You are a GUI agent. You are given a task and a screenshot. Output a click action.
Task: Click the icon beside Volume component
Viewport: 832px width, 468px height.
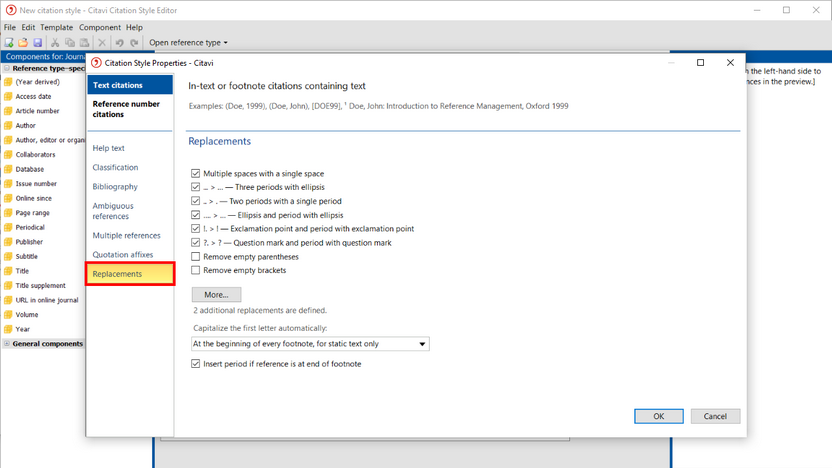(x=8, y=315)
